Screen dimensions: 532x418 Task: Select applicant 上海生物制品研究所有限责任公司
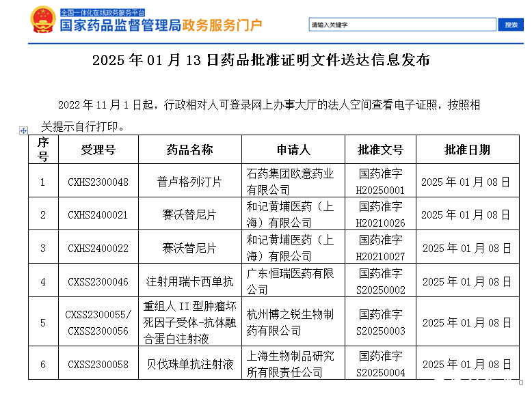click(x=290, y=364)
